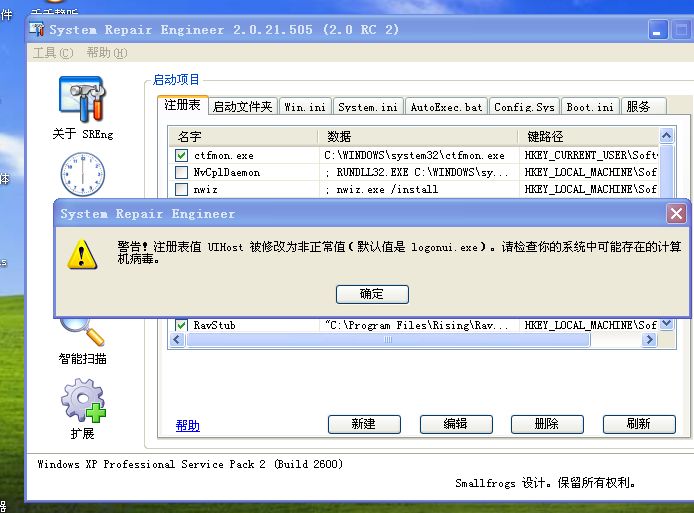Open the 帮助(H) menu
Image resolution: width=694 pixels, height=513 pixels.
[x=107, y=53]
